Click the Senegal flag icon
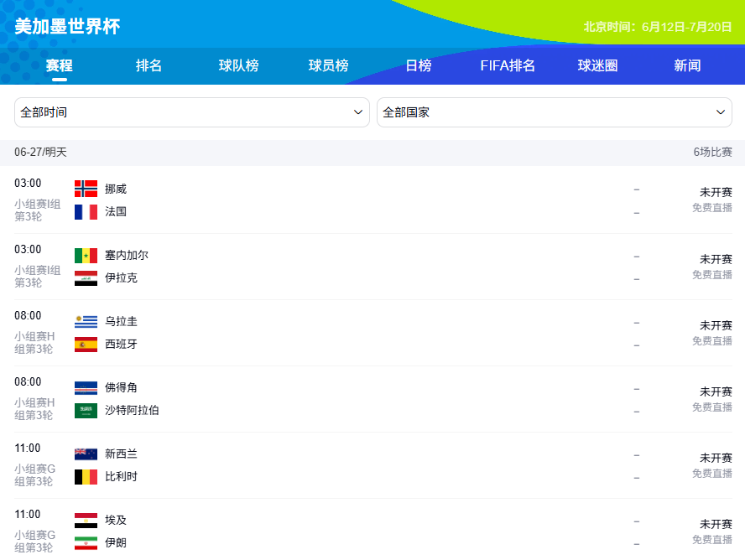 click(86, 256)
